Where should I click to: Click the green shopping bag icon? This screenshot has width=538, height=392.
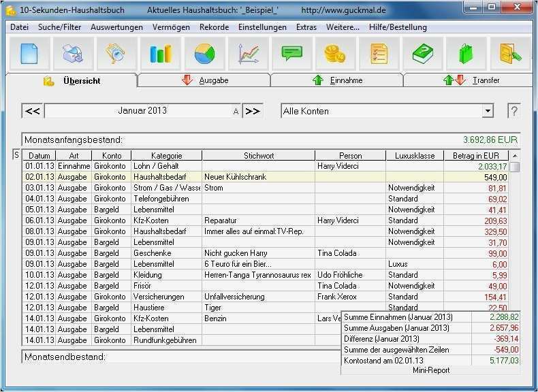(466, 53)
